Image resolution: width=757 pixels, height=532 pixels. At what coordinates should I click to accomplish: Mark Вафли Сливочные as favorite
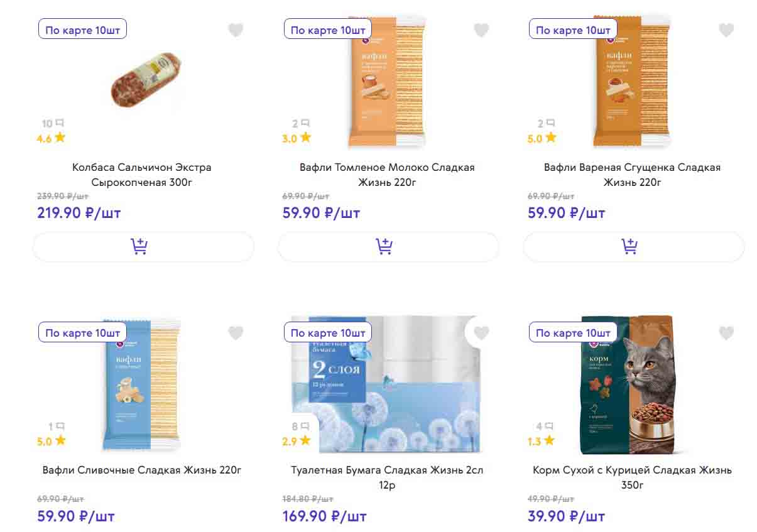(236, 333)
